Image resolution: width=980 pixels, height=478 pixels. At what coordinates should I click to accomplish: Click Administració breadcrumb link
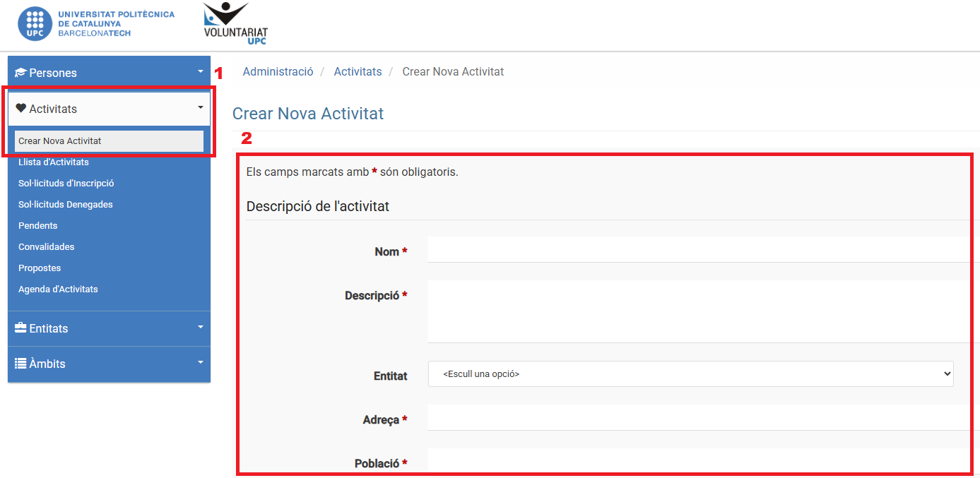[x=278, y=72]
